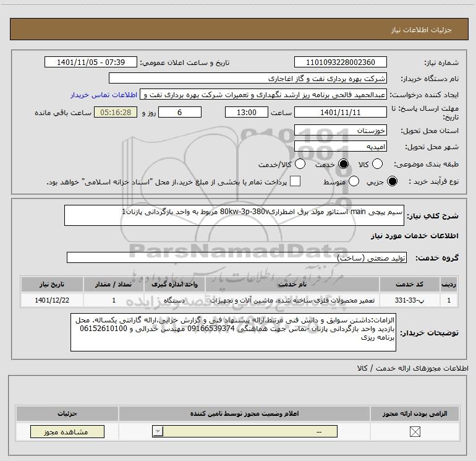Select the کالا radio button
Screen dimensions: 476x461
pyautogui.click(x=377, y=164)
